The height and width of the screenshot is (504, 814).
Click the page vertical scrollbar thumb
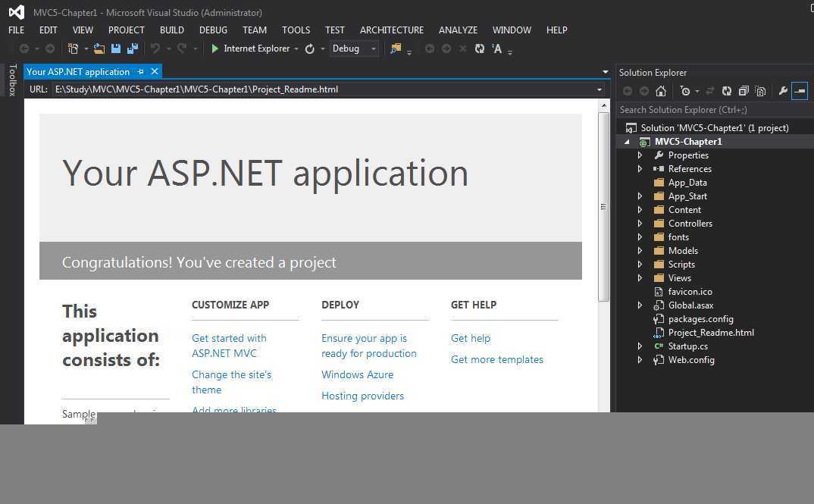click(603, 207)
